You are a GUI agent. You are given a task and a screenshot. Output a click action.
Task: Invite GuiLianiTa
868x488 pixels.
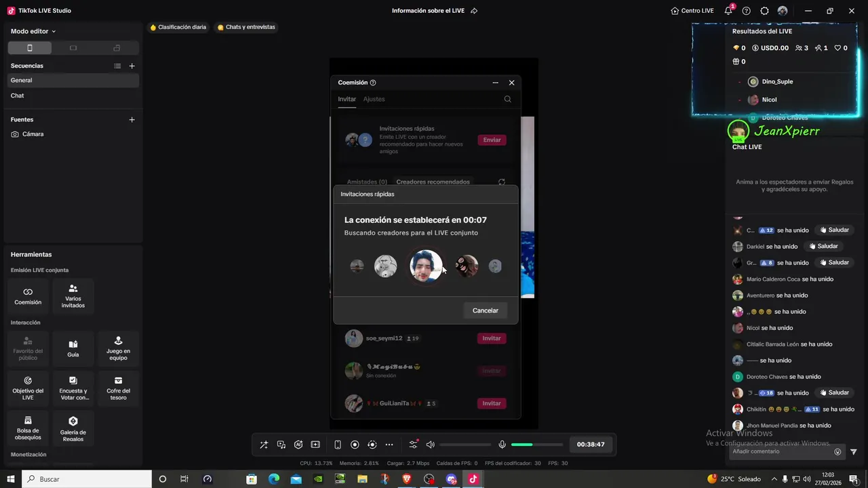point(492,403)
